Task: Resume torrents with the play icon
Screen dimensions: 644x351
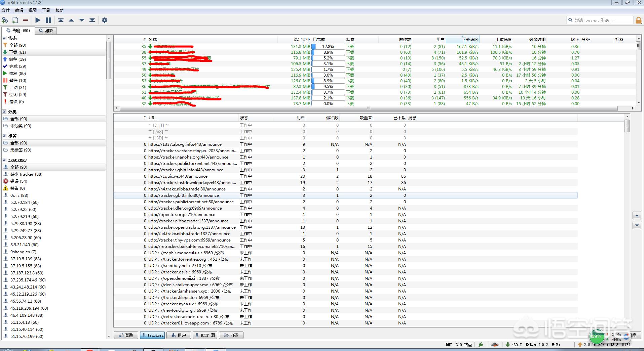Action: tap(38, 20)
